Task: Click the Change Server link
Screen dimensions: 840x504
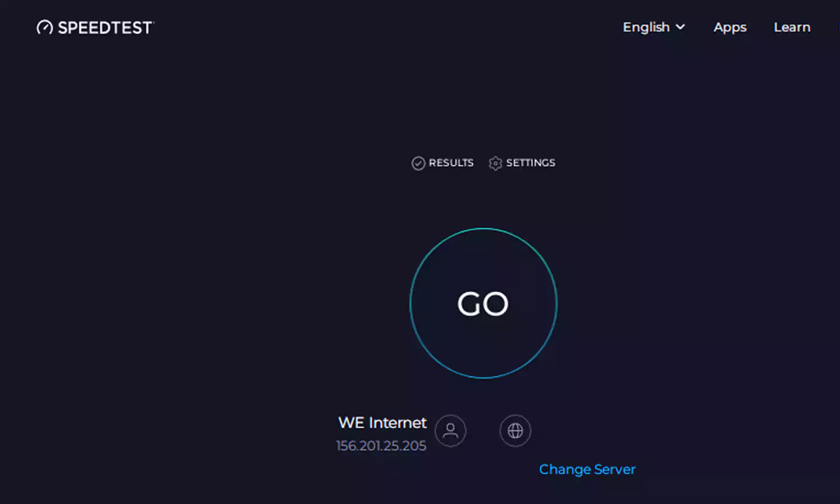Action: [587, 469]
